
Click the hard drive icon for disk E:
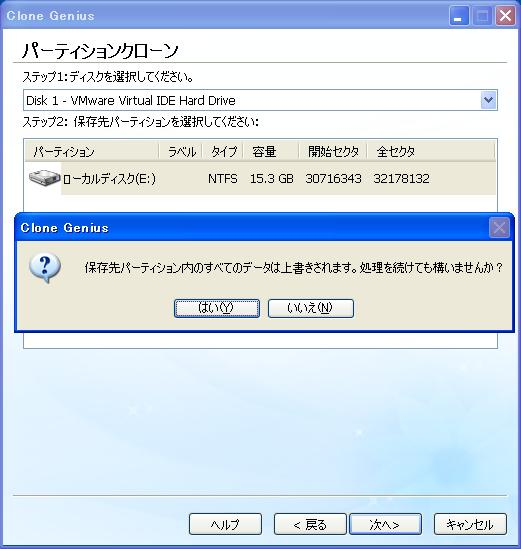click(44, 178)
